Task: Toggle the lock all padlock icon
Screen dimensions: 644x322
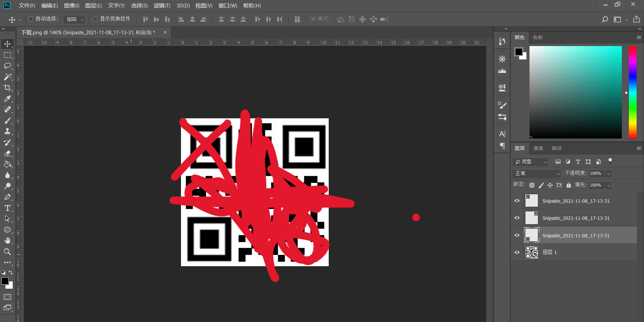Action: (568, 185)
